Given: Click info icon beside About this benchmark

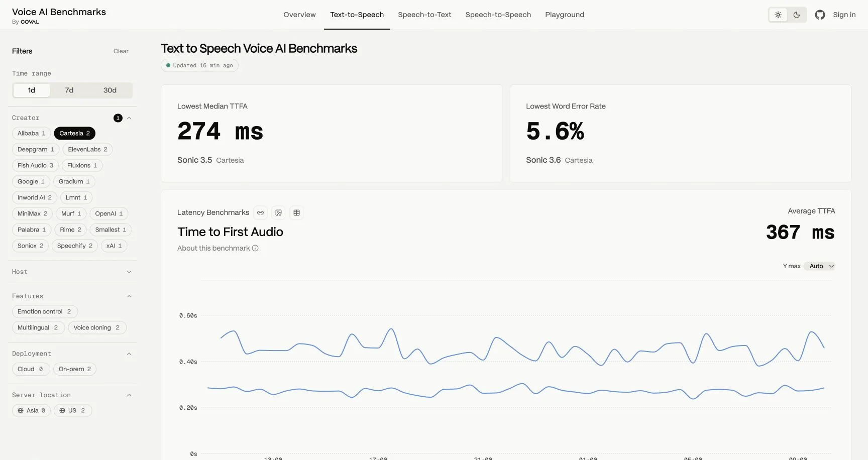Looking at the screenshot, I should pos(255,248).
